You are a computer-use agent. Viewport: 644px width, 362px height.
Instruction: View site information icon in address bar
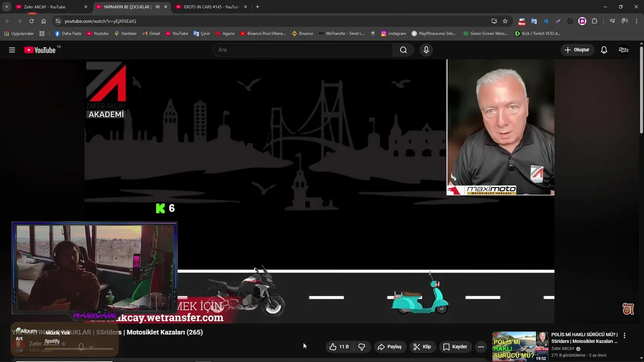pyautogui.click(x=58, y=21)
